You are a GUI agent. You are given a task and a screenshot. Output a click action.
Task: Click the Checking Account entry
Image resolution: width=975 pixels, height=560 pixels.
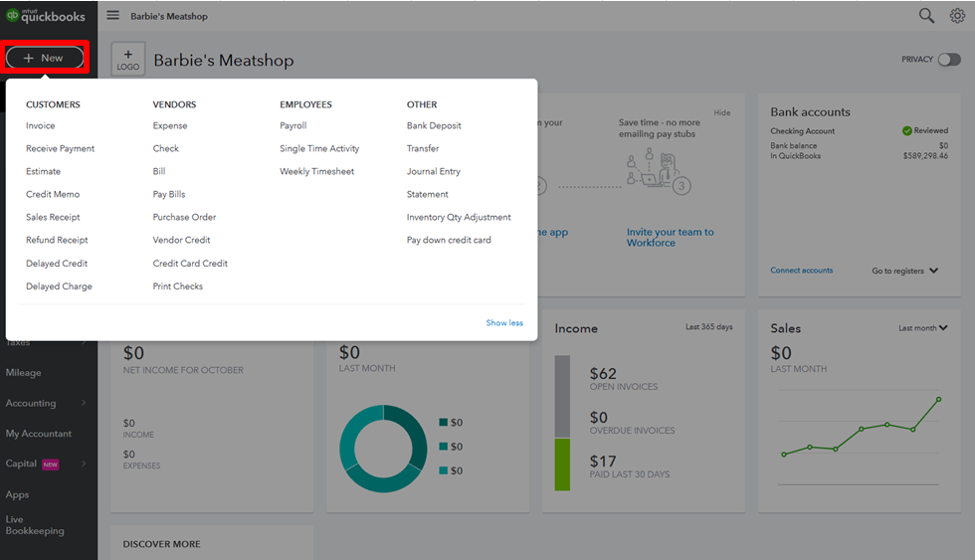click(802, 131)
